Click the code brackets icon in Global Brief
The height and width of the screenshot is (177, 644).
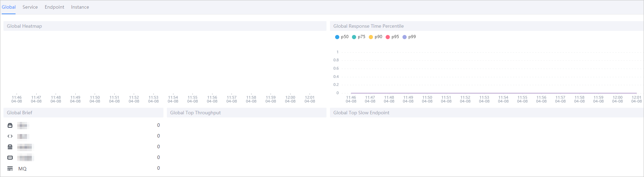pyautogui.click(x=10, y=136)
